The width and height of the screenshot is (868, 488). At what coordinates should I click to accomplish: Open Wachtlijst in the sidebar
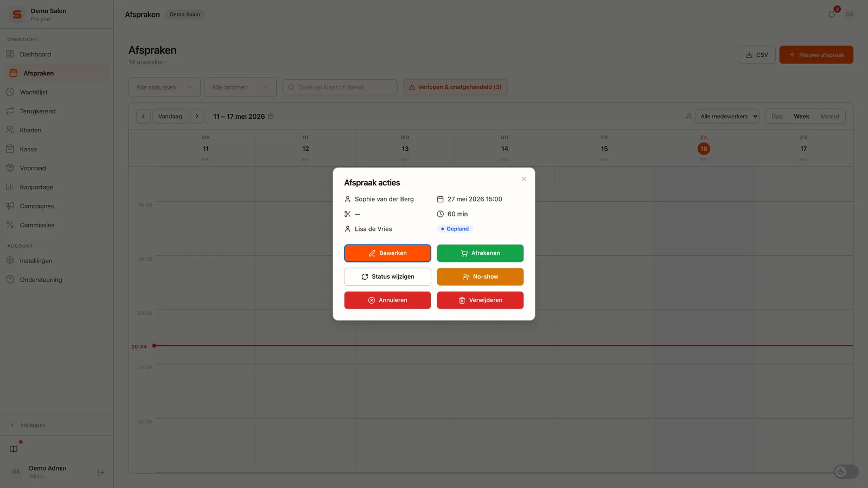coord(56,92)
